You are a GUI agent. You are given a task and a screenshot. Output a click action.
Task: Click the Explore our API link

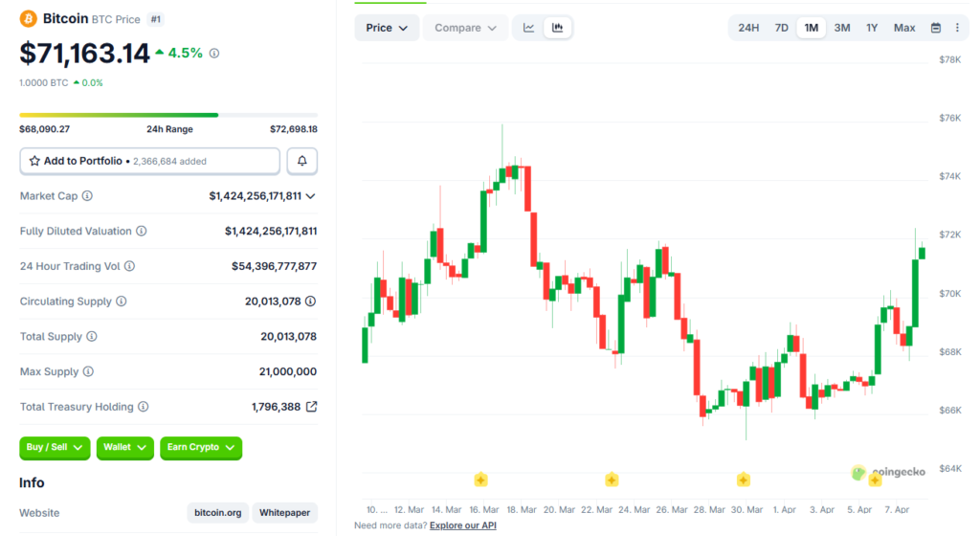click(463, 525)
